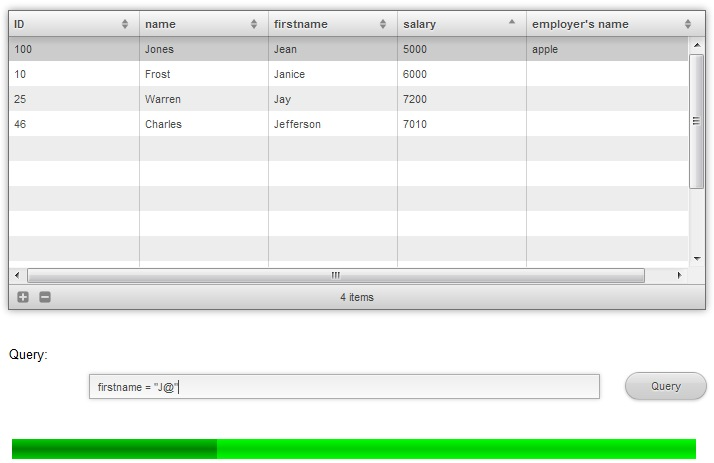Screen dimensions: 714x463
Task: Click the vertical scrollbar up arrow
Action: 697,46
